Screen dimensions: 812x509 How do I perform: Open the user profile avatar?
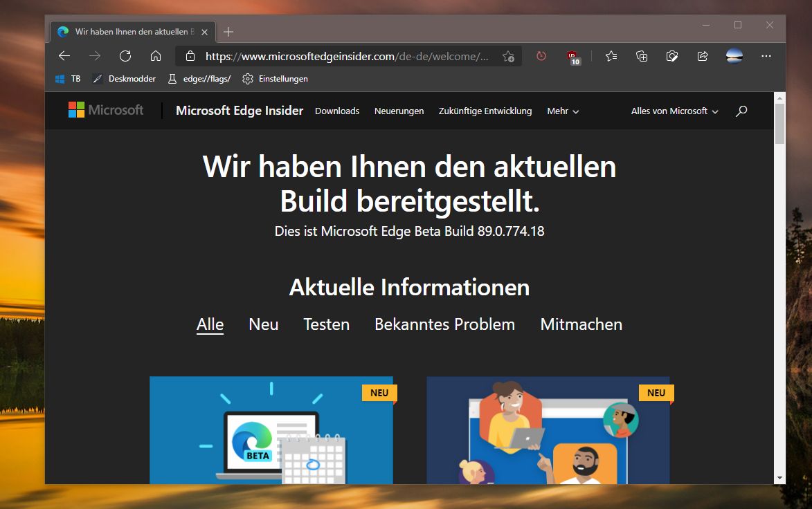(x=734, y=56)
